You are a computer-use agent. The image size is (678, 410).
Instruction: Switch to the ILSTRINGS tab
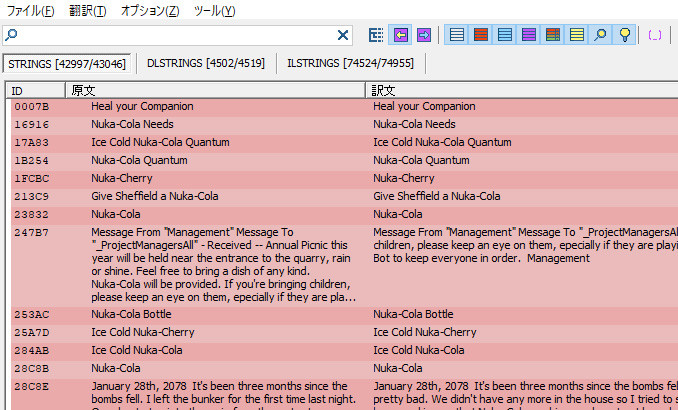(x=351, y=63)
